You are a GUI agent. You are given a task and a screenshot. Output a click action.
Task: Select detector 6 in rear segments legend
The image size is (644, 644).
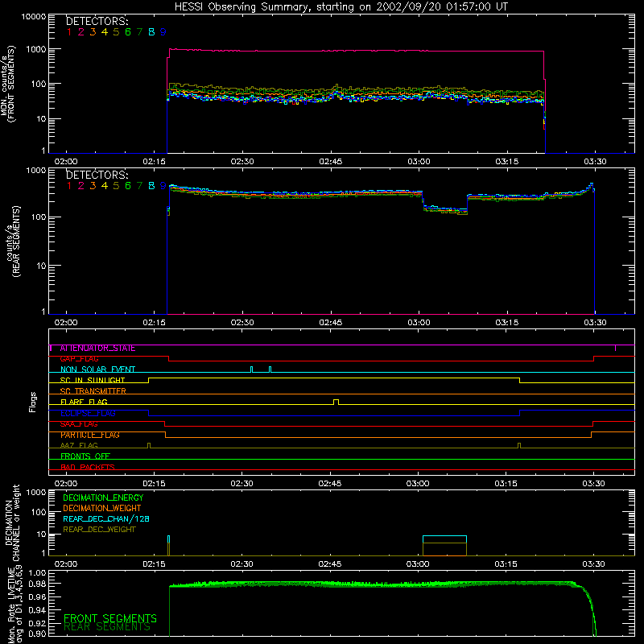coord(128,186)
